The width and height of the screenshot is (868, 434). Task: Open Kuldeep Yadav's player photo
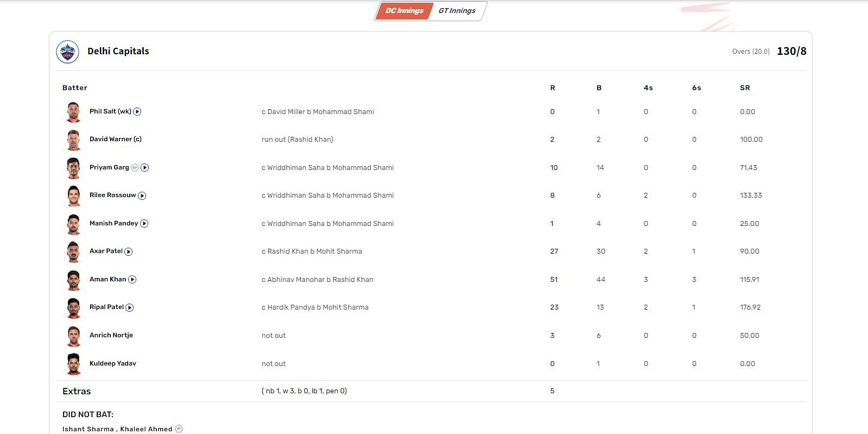tap(74, 364)
